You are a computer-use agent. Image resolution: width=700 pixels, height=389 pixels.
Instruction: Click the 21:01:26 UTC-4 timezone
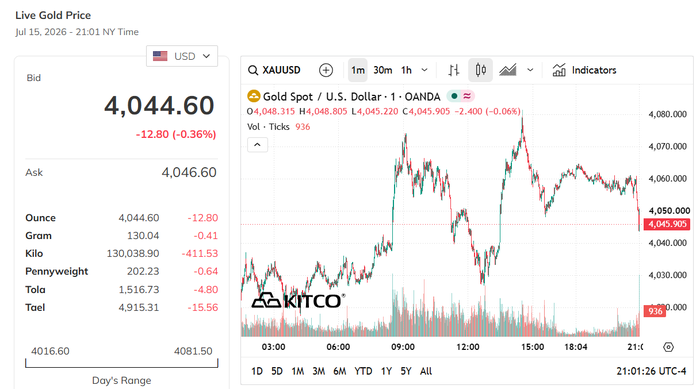click(651, 371)
